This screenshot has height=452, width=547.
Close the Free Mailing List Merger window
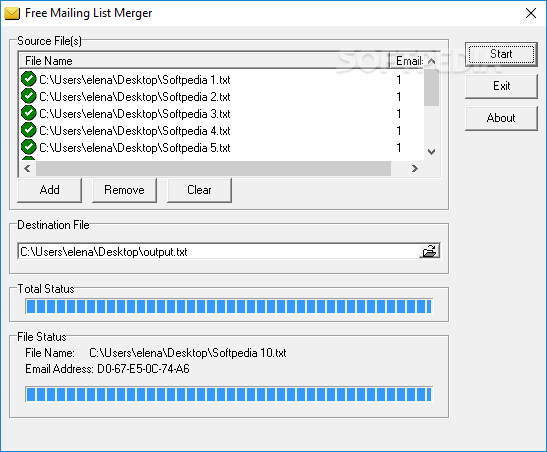click(531, 13)
